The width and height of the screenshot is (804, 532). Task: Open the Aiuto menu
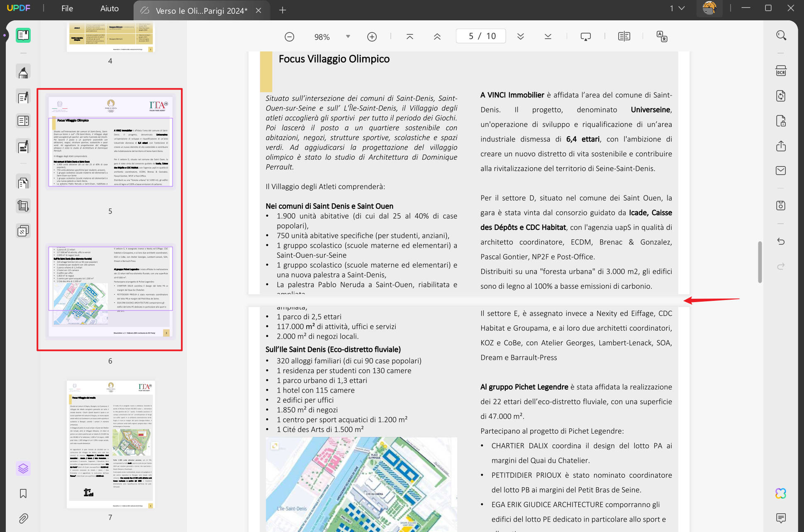tap(110, 8)
